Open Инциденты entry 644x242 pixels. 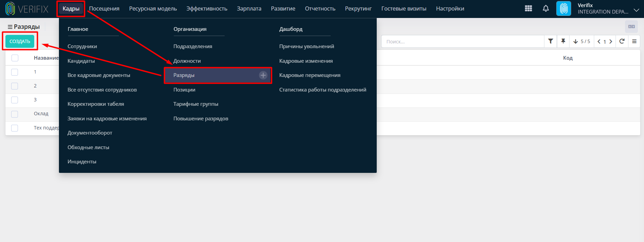coord(82,162)
